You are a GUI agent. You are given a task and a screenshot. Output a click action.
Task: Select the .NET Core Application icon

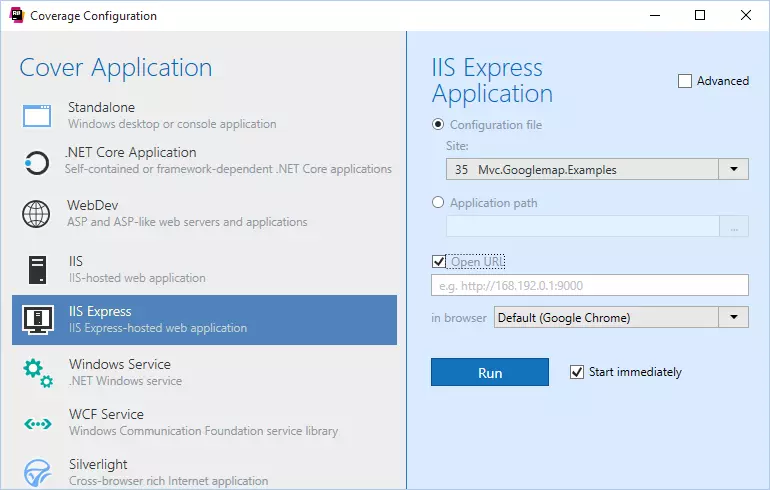point(36,162)
